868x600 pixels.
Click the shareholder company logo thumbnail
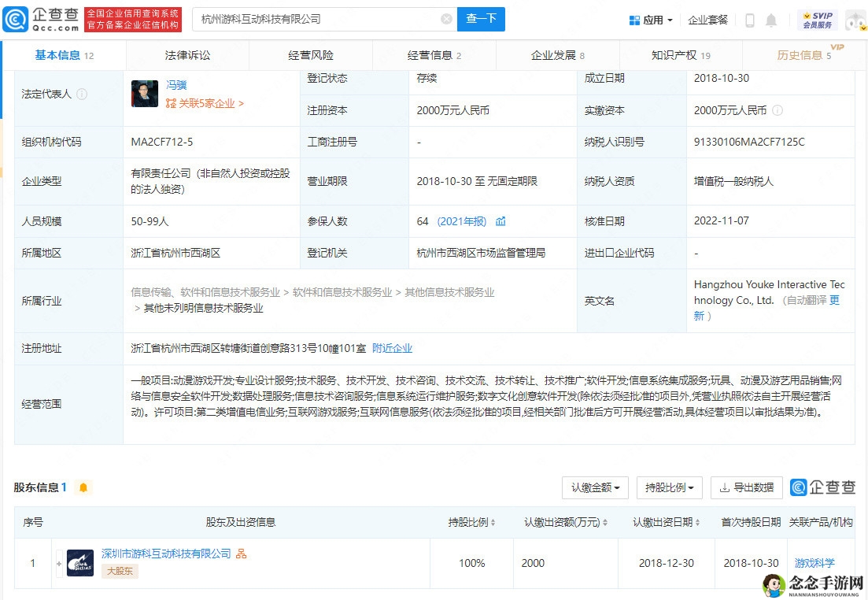[x=79, y=563]
